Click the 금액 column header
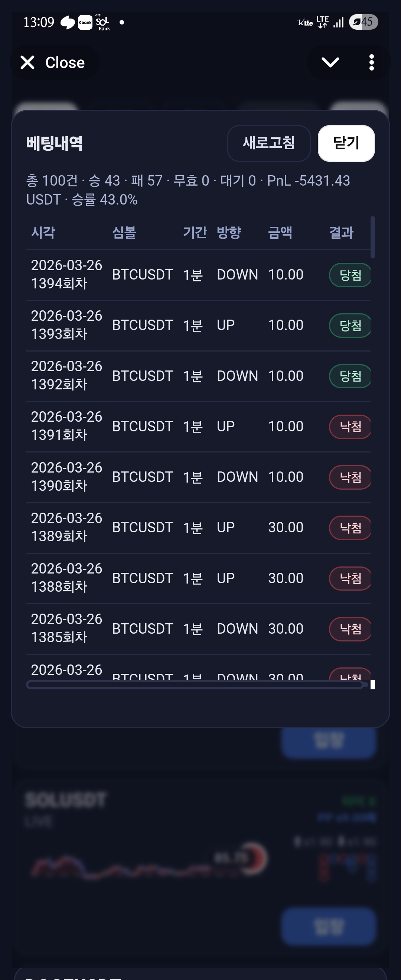Image resolution: width=401 pixels, height=980 pixels. point(280,232)
